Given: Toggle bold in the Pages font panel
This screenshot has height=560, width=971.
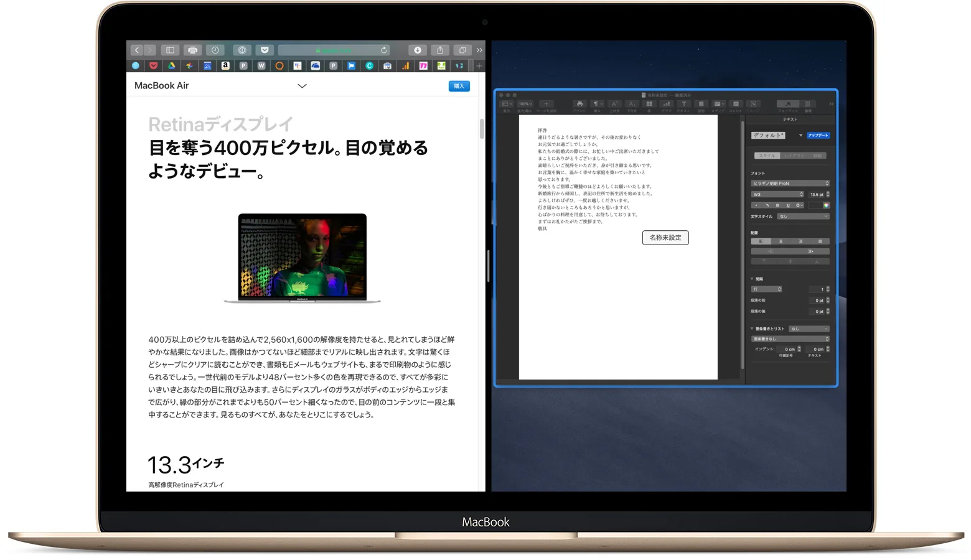Looking at the screenshot, I should pos(777,205).
